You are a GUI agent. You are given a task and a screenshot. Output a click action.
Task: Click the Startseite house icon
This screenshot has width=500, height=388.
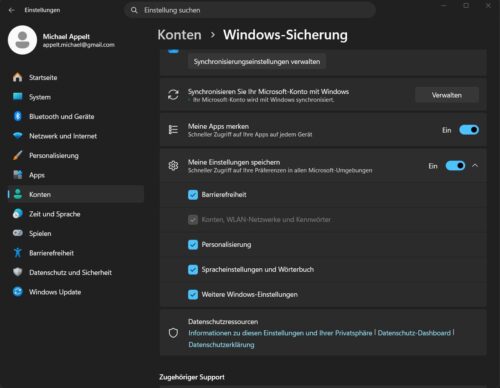coord(18,77)
